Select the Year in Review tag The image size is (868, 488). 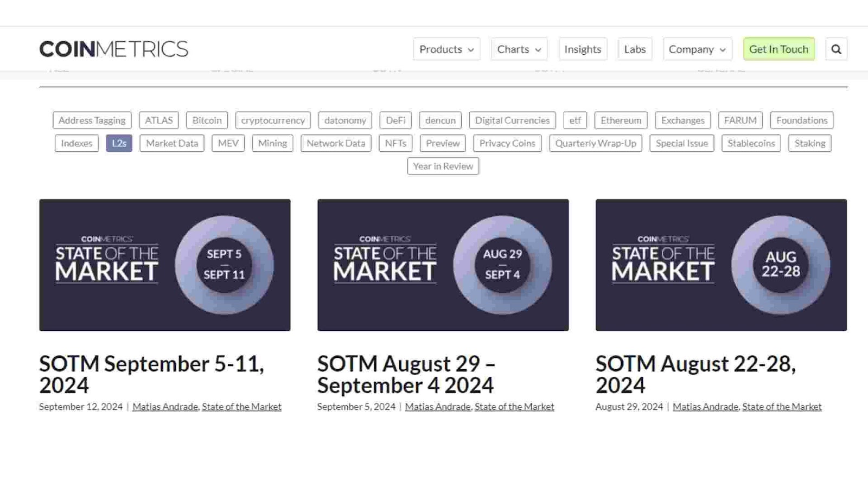coord(443,166)
